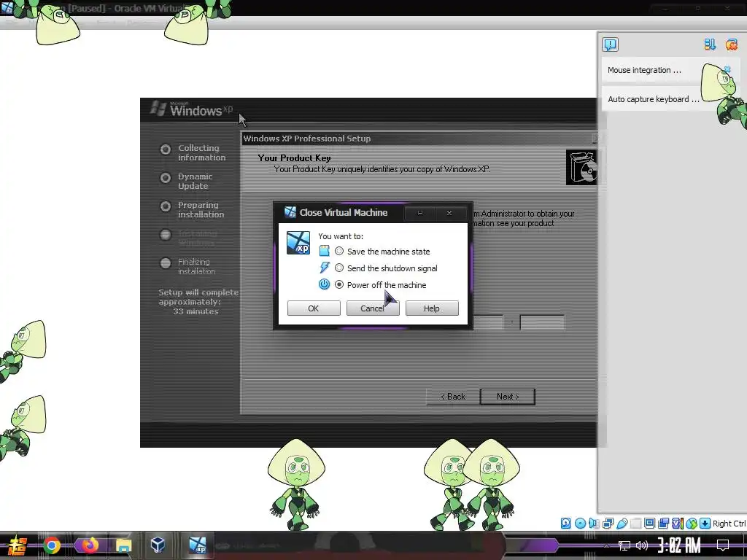
Task: Open the Start button on taskbar
Action: pos(17,545)
